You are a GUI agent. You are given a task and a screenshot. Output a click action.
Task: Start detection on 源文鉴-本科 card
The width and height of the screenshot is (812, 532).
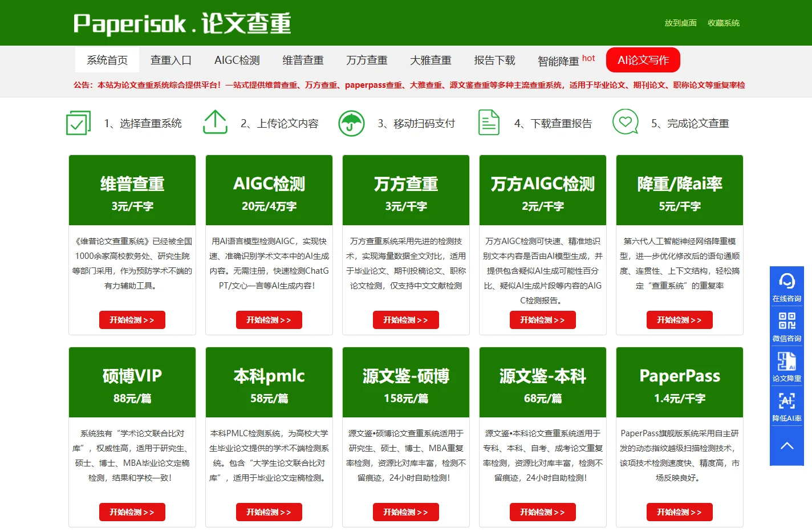pyautogui.click(x=543, y=512)
